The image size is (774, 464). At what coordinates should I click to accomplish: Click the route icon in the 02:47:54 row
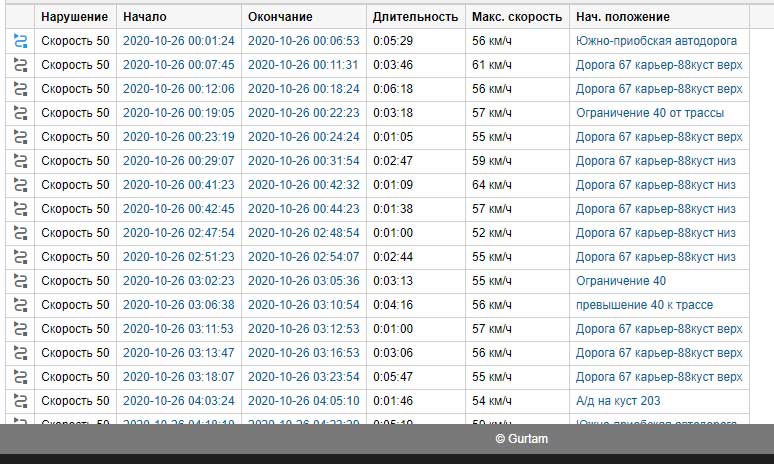click(21, 233)
